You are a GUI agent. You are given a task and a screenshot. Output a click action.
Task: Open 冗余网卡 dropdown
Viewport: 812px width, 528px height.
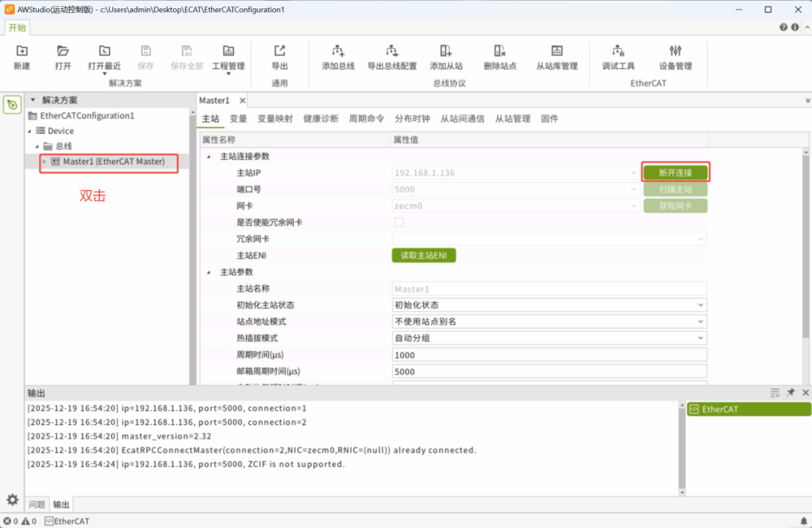click(x=700, y=239)
